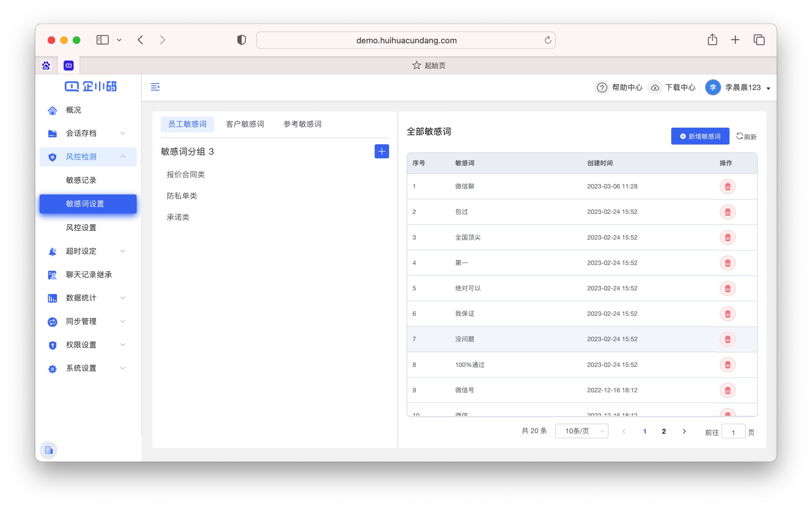Add a new sensitive word group
The image size is (812, 508).
click(x=381, y=151)
